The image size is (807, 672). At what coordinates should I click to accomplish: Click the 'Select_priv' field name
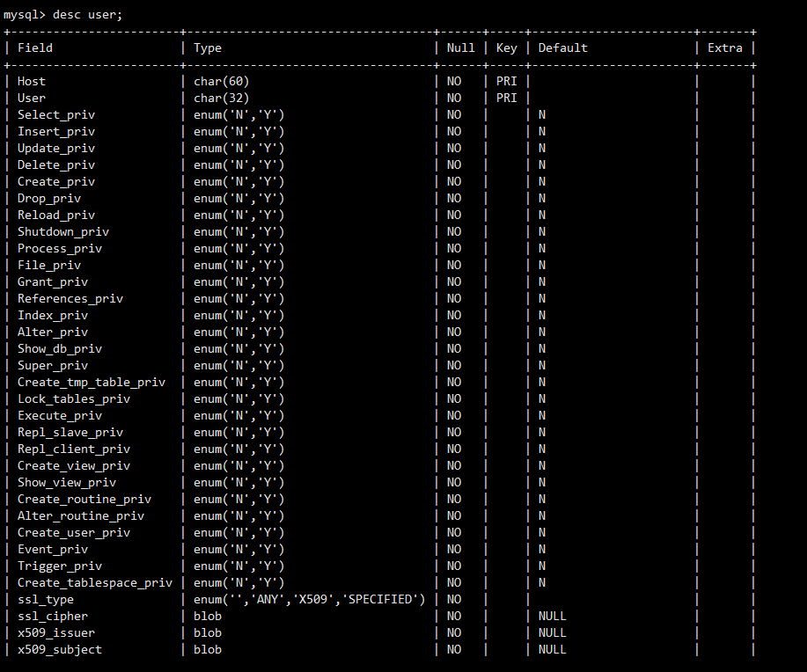(56, 114)
